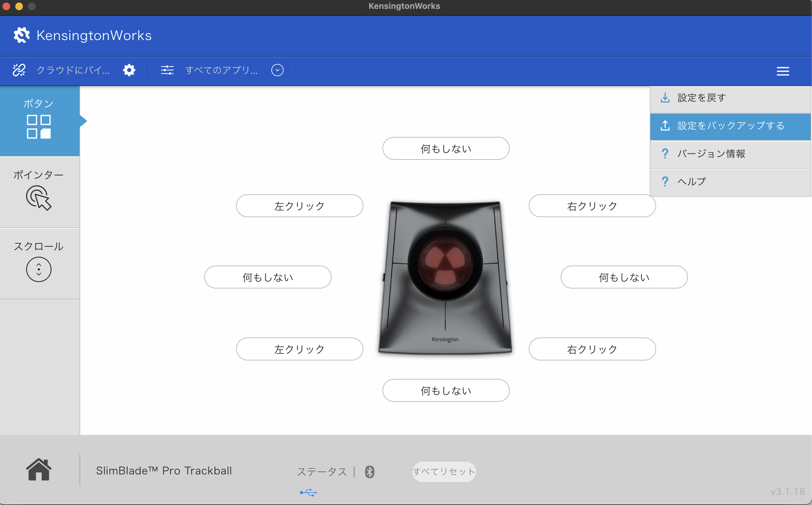Screen dimensions: 812x505
Task: Click the cloud sync link icon
Action: click(19, 70)
